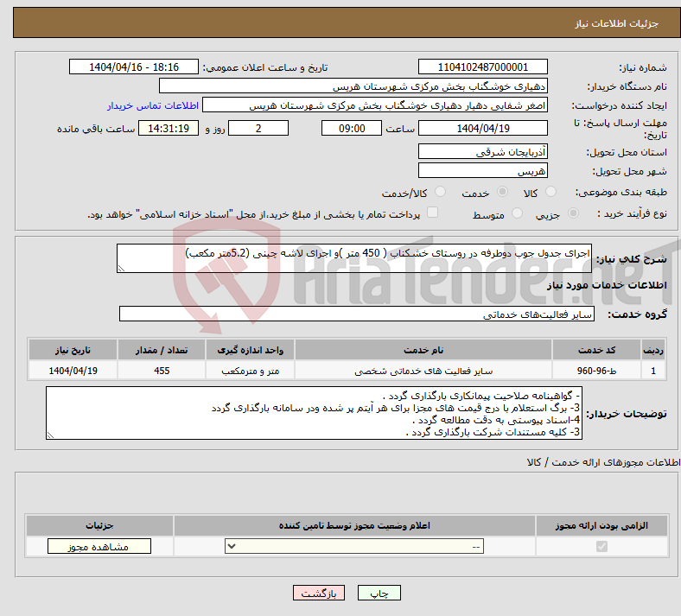Click the service group سایر فعالیت‌های خدماتی field
This screenshot has width=681, height=616.
[x=357, y=314]
